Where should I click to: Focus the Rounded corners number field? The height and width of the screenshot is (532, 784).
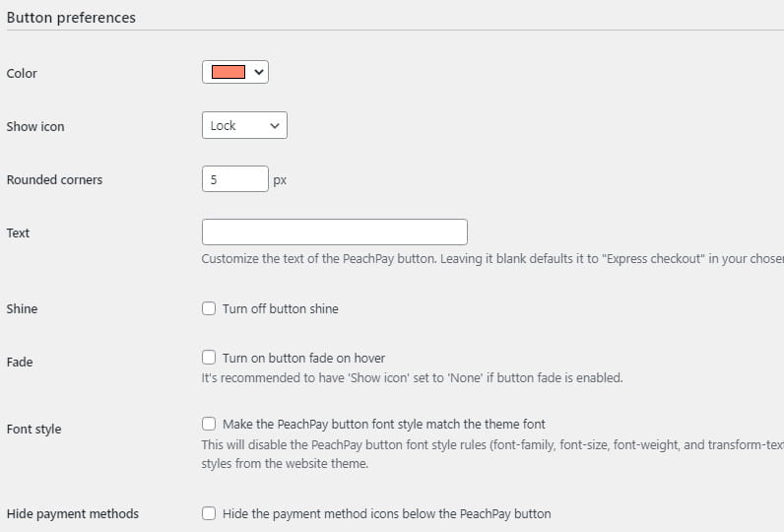[x=235, y=179]
